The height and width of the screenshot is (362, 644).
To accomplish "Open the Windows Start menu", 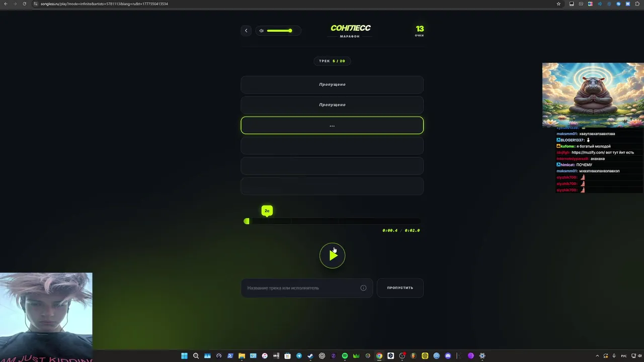I will pyautogui.click(x=184, y=356).
